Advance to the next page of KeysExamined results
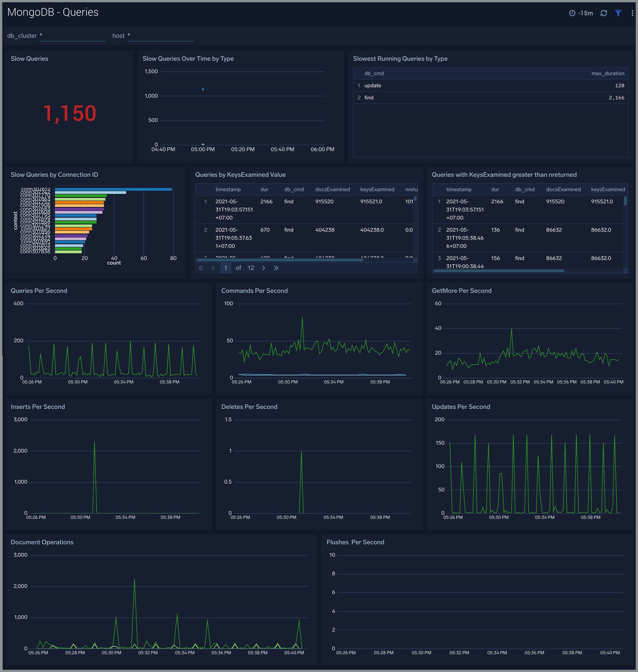638x672 pixels. (264, 268)
